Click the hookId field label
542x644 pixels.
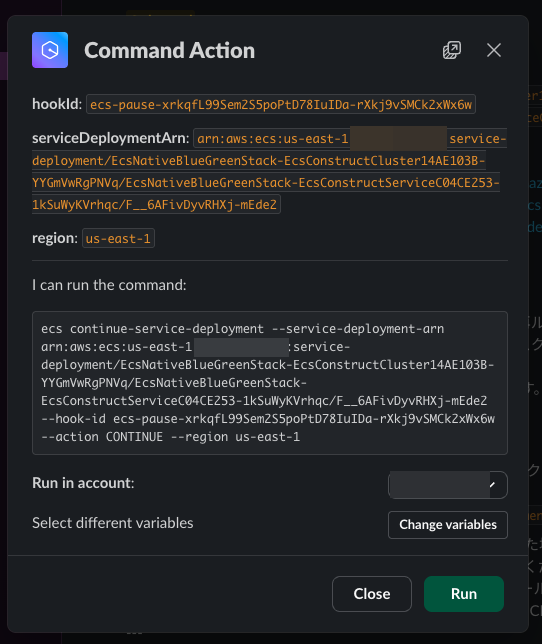[x=57, y=104]
